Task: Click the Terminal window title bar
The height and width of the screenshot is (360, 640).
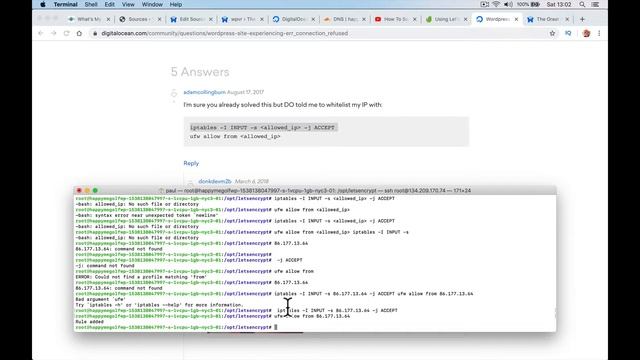Action: pos(315,191)
